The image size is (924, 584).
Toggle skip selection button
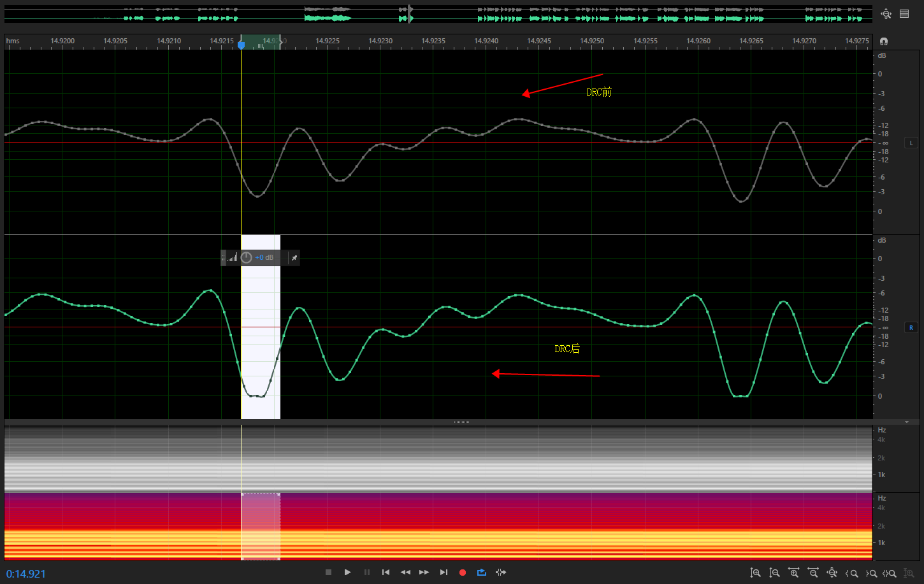[x=501, y=573]
